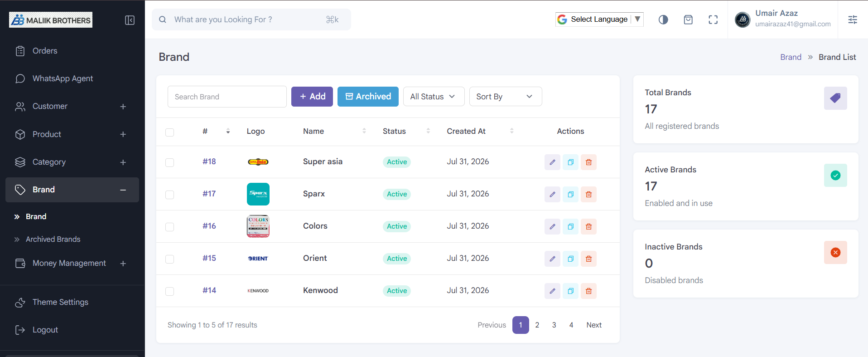This screenshot has height=357, width=868.
Task: Delete the Super asia brand
Action: pos(588,162)
